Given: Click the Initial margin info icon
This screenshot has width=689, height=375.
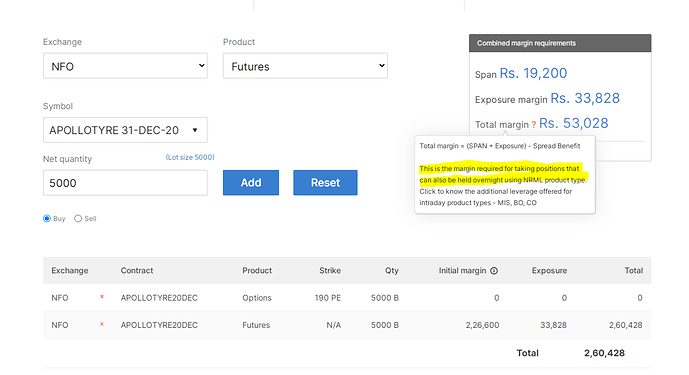Looking at the screenshot, I should 494,271.
